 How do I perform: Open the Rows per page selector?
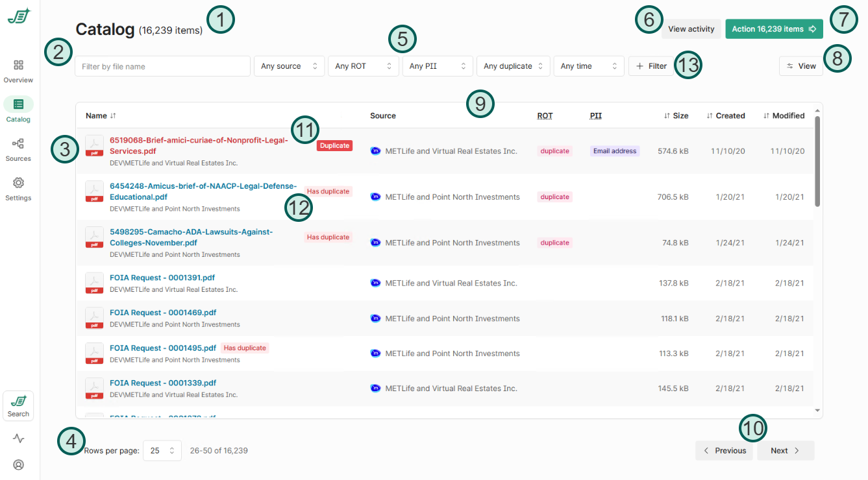click(x=162, y=450)
